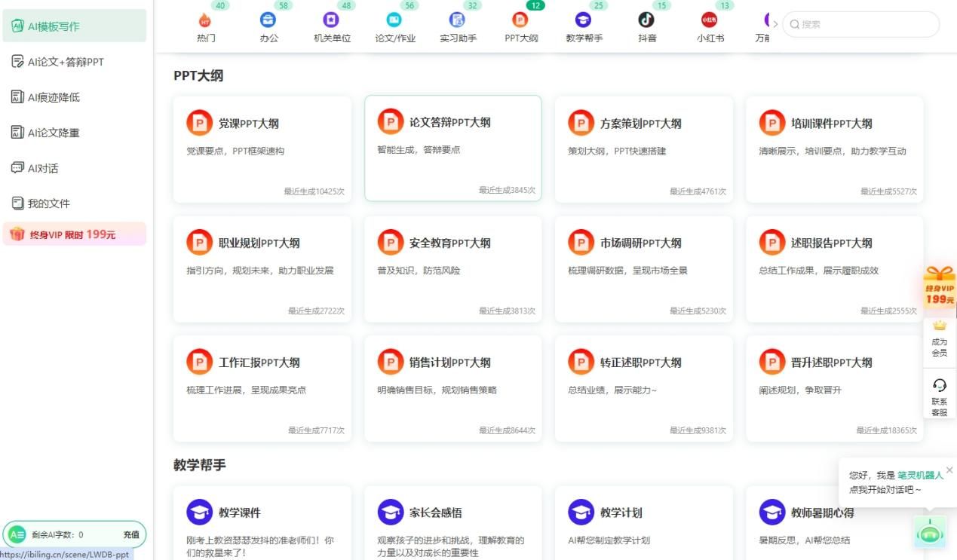Open the 教学计划 template icon
This screenshot has width=957, height=560.
[581, 513]
